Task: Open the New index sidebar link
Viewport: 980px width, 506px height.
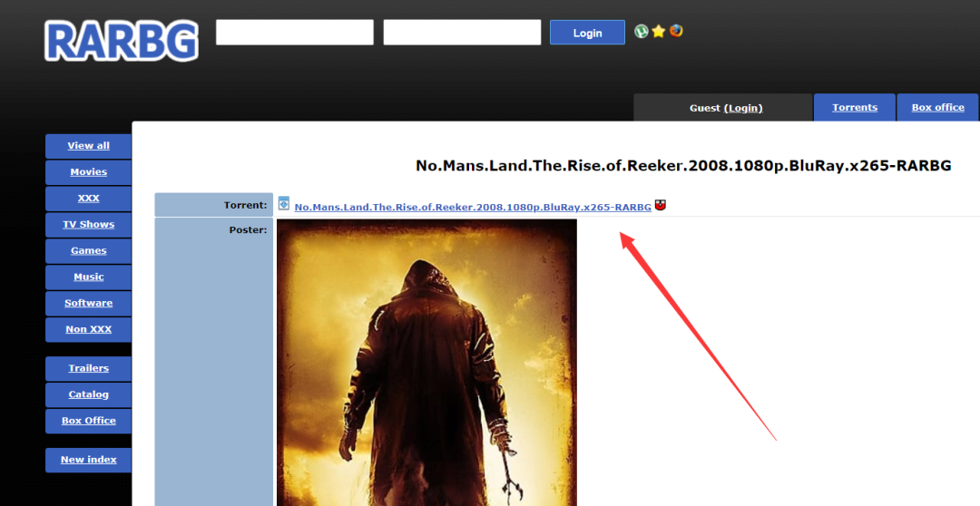Action: coord(88,460)
